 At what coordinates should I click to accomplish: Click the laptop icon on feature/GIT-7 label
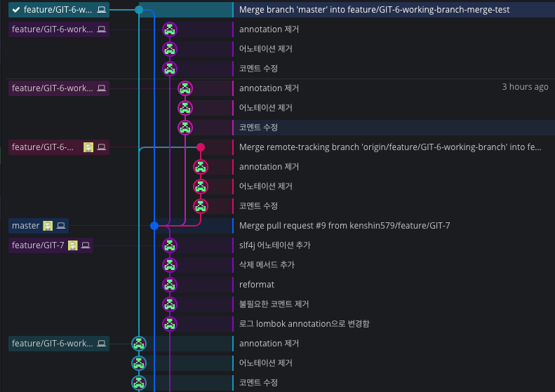tap(86, 245)
